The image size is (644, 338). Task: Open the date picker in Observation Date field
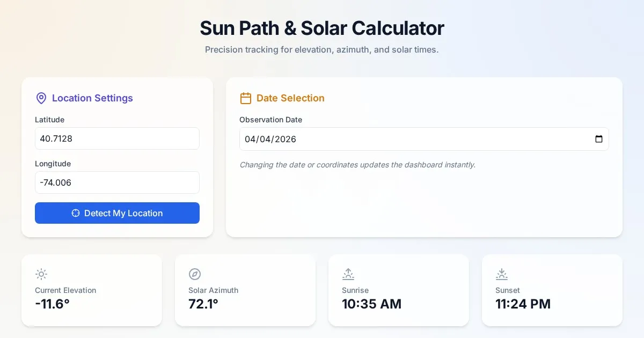(599, 139)
